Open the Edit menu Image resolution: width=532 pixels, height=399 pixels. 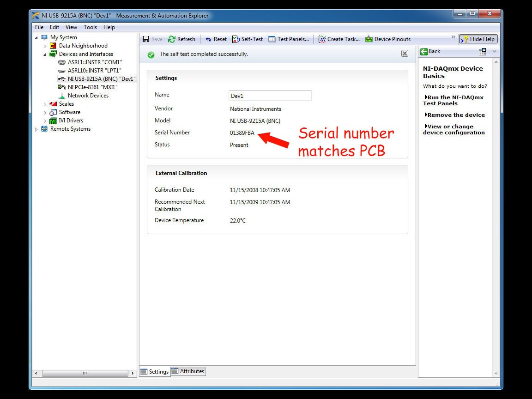click(54, 27)
